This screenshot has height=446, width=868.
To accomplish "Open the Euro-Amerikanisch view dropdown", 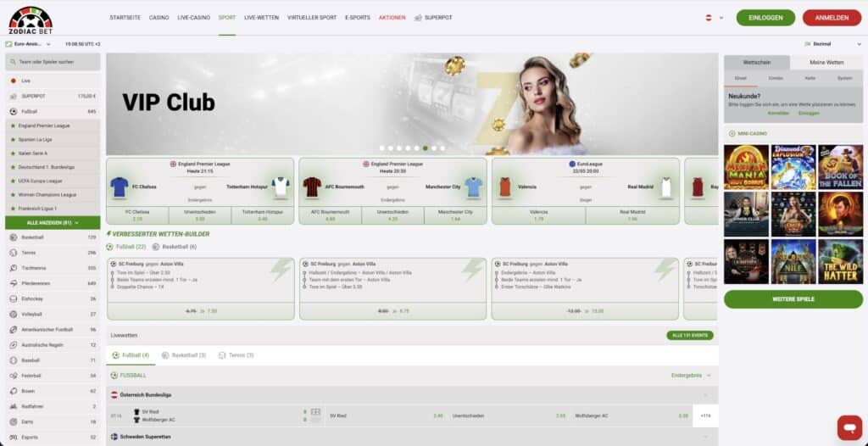I will [x=28, y=44].
